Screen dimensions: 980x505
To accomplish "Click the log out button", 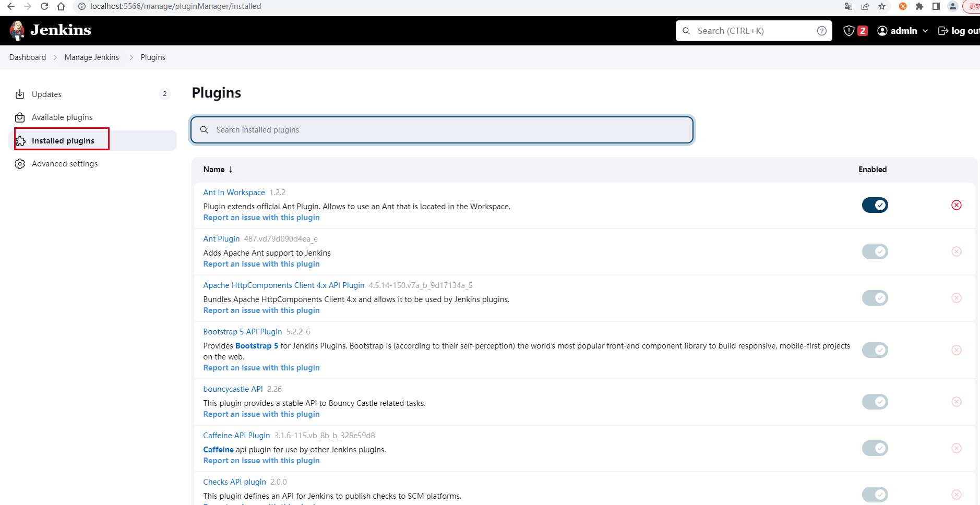I will [x=959, y=31].
